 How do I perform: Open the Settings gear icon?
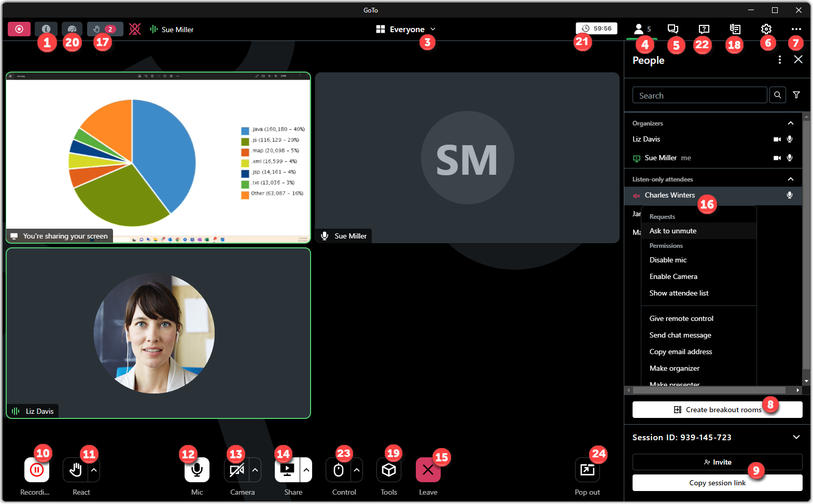pyautogui.click(x=766, y=29)
